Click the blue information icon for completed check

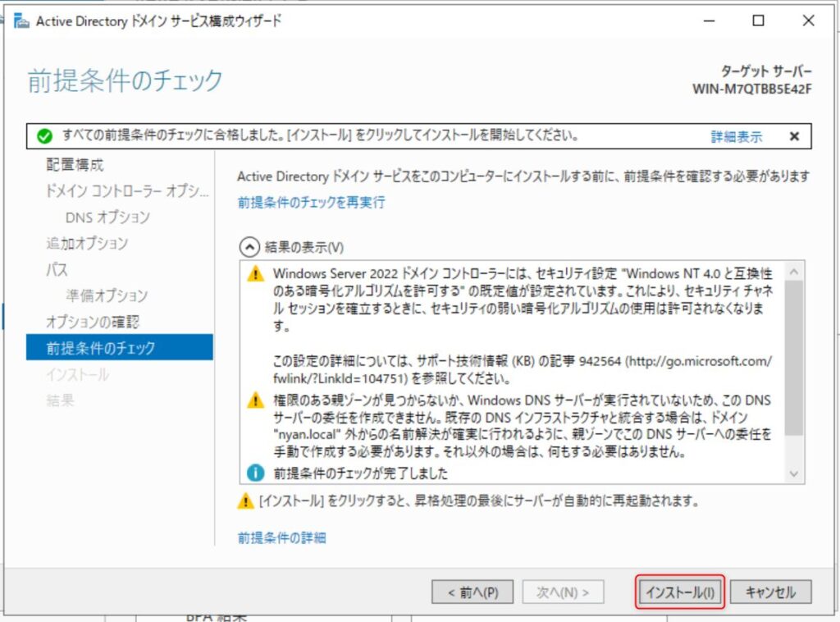[x=256, y=473]
